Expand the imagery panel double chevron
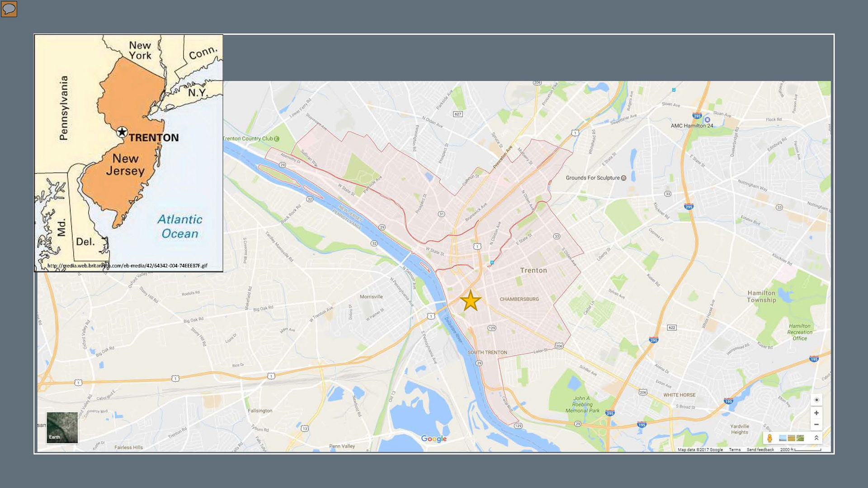 click(x=816, y=438)
